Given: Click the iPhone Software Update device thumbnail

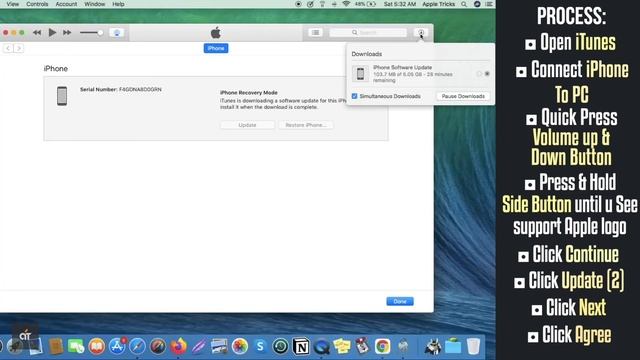Looking at the screenshot, I should pyautogui.click(x=360, y=74).
